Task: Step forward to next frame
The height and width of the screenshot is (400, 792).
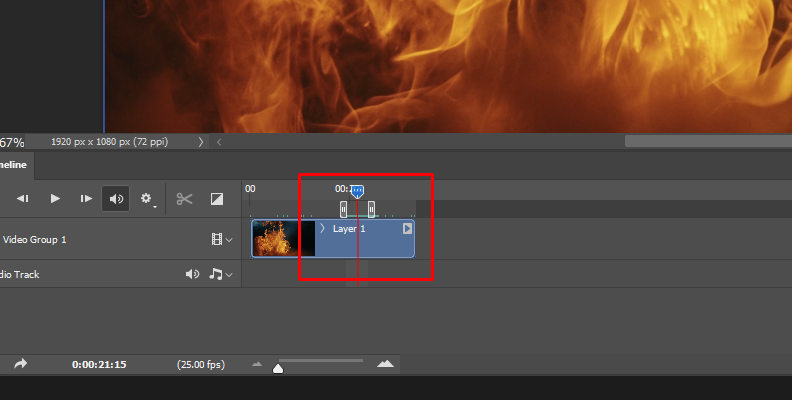Action: coord(86,199)
